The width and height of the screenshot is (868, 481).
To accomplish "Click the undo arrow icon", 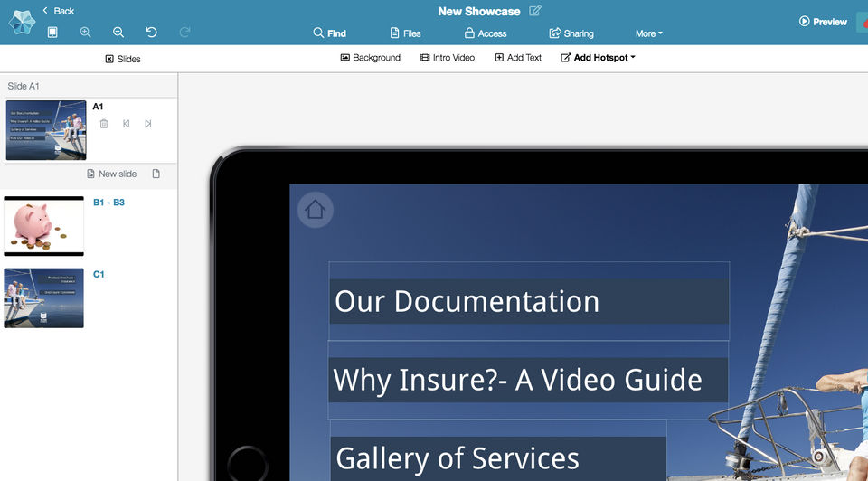I will 151,33.
